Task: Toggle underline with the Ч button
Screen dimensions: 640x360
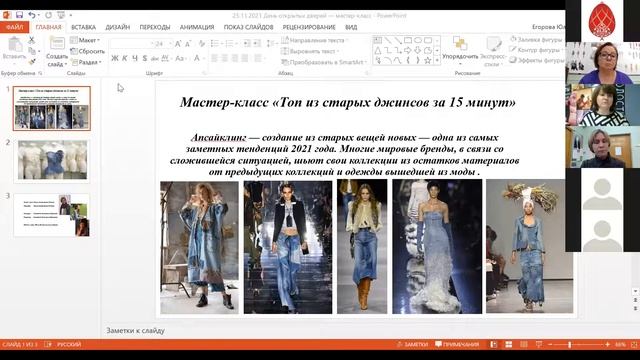Action: click(135, 58)
